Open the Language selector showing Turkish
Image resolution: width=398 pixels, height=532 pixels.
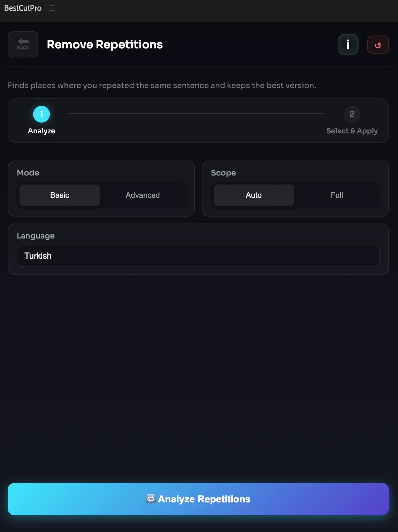click(x=198, y=256)
